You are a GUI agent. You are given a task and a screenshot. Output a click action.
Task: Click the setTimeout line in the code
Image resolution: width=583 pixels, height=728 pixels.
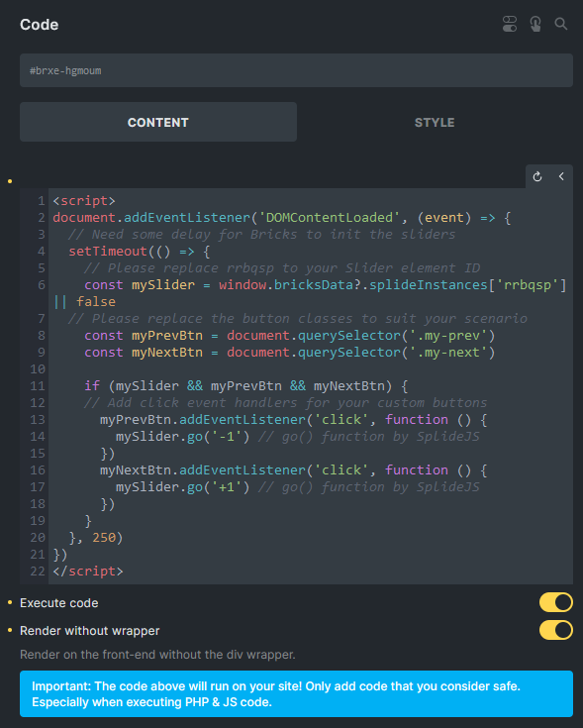click(140, 252)
